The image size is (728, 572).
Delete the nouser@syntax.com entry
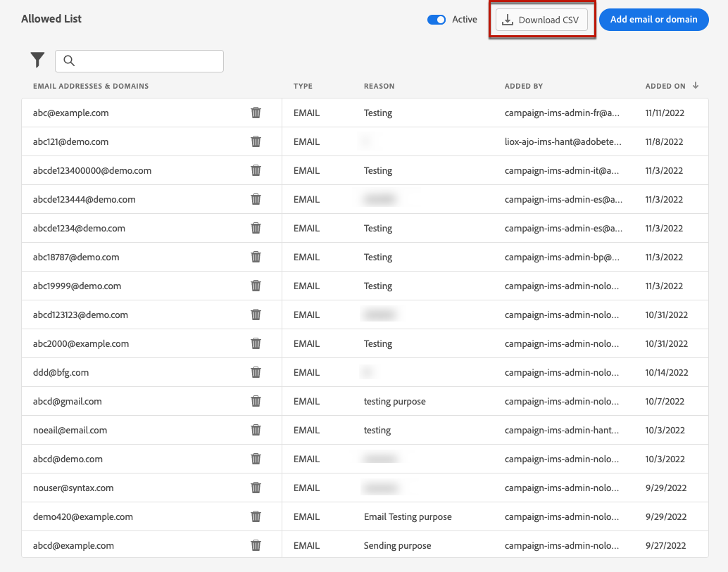(x=256, y=488)
